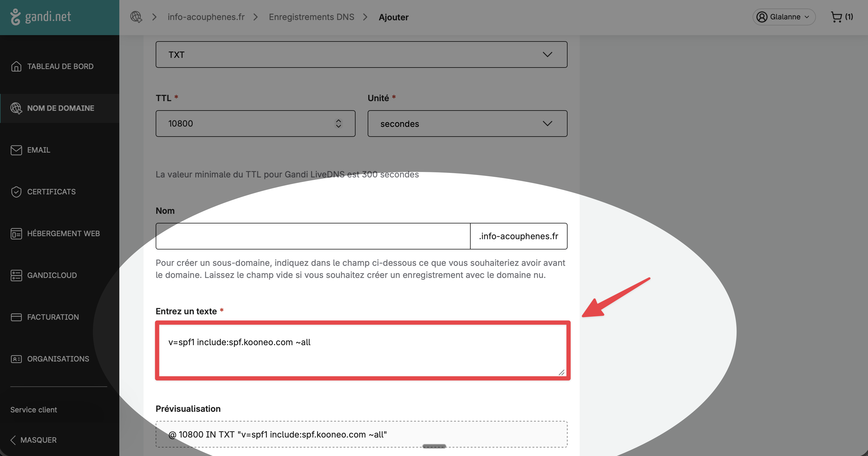Open the secondes unit dropdown
868x456 pixels.
tap(467, 124)
